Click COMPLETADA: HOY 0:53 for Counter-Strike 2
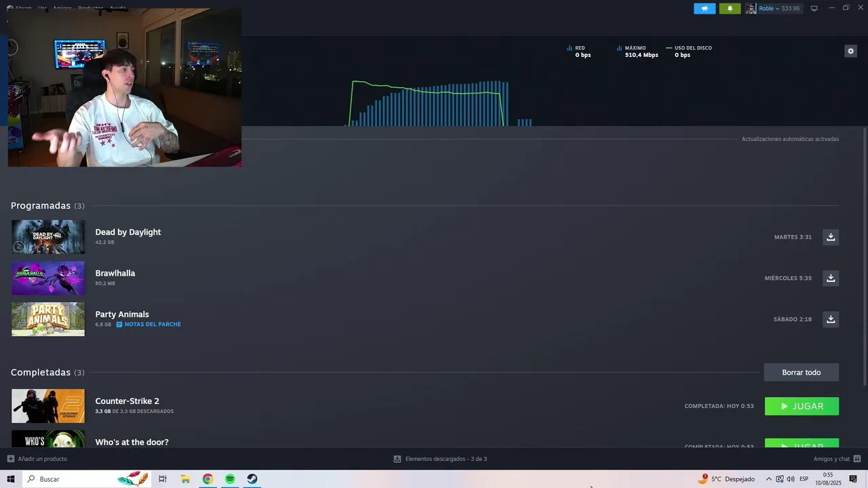Image resolution: width=868 pixels, height=488 pixels. pos(719,406)
